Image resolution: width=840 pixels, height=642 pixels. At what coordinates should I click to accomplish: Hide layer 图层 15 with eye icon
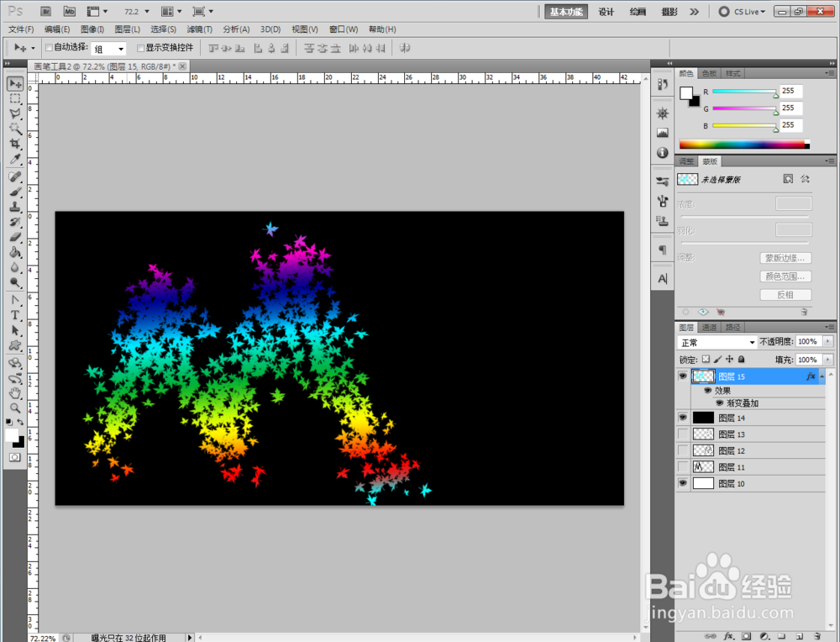click(x=682, y=376)
